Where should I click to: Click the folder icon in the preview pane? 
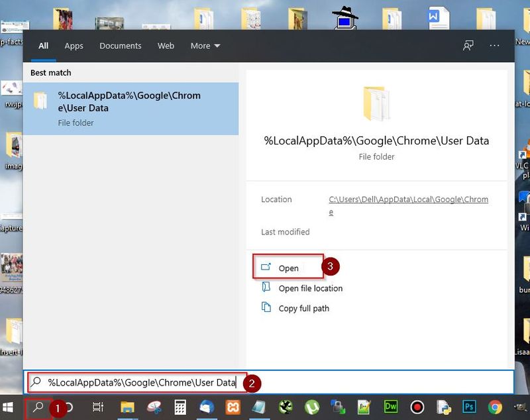tap(376, 103)
